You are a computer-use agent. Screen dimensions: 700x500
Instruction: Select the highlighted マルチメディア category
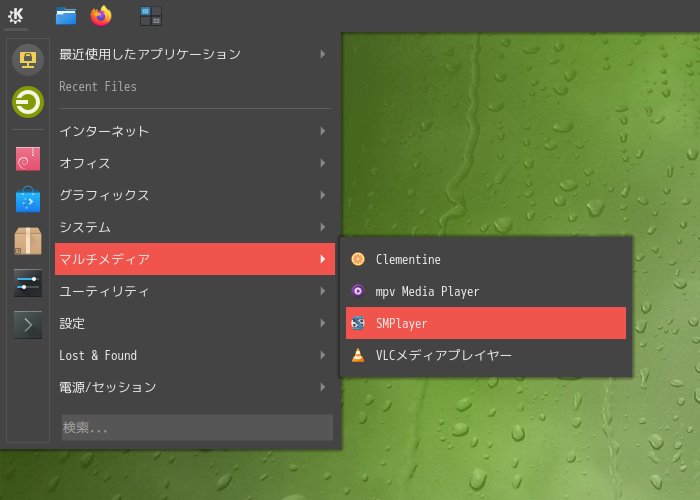(195, 259)
